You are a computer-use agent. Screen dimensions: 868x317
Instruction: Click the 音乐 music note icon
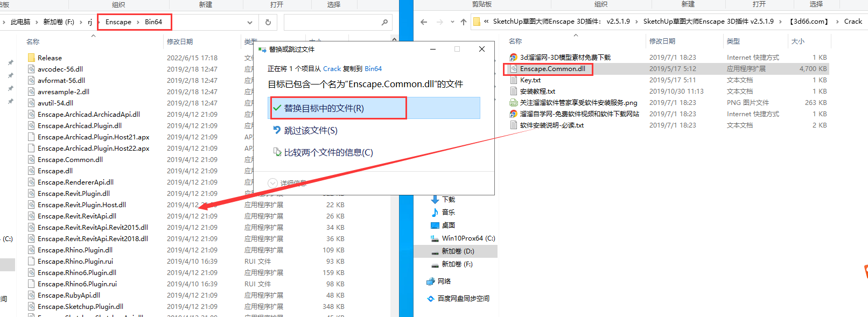coord(435,212)
